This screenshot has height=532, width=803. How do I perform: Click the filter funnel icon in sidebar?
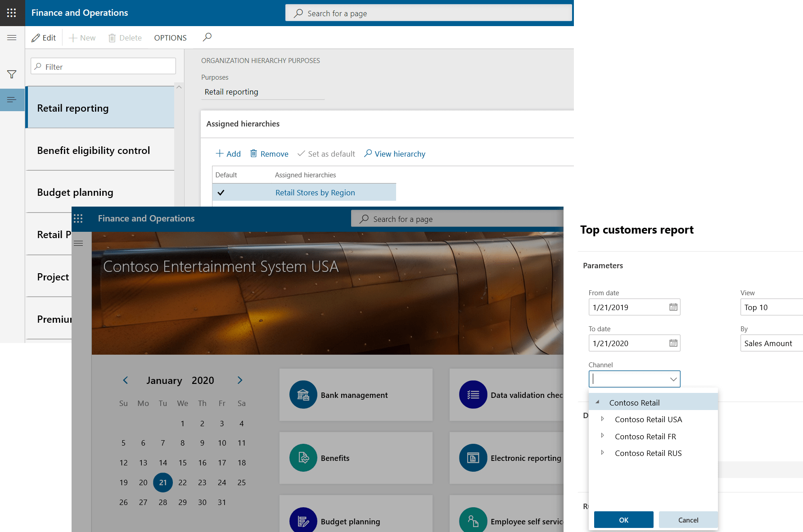(x=12, y=74)
